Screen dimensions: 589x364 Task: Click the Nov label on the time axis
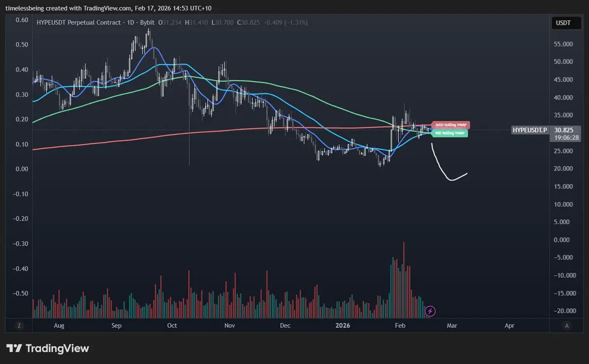[x=229, y=325]
